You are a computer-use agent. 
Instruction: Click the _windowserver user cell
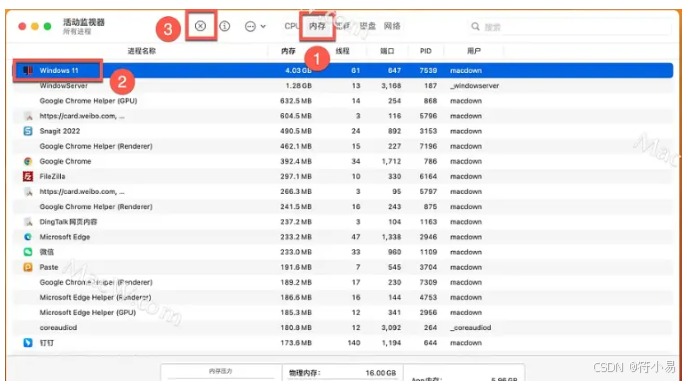475,86
